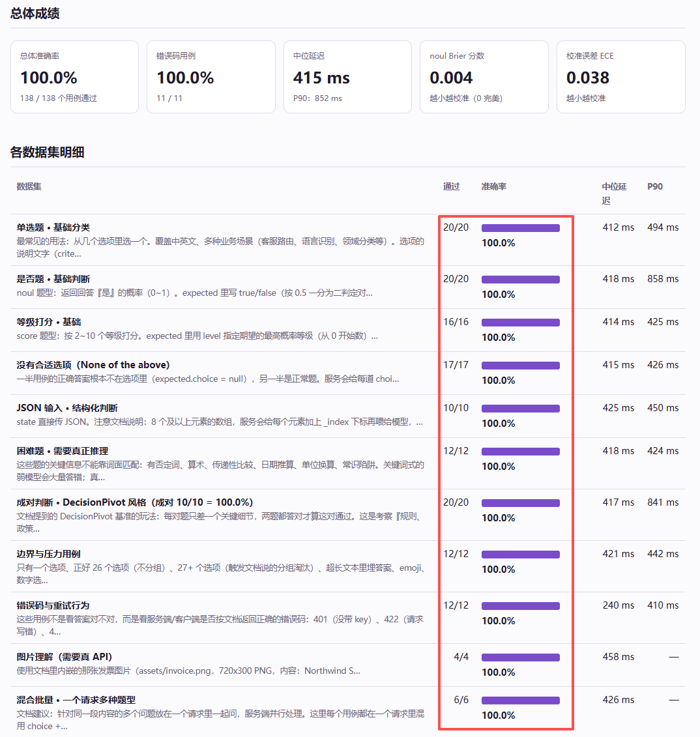Screen dimensions: 700x737
Task: Click the '494 ms' P90 cell
Action: pyautogui.click(x=663, y=227)
